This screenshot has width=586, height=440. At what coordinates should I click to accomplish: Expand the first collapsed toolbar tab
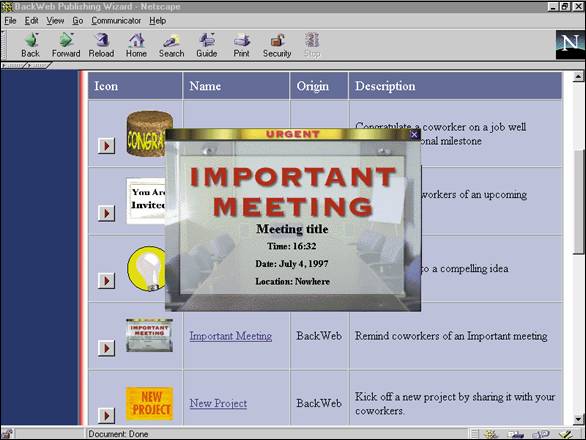(13, 65)
